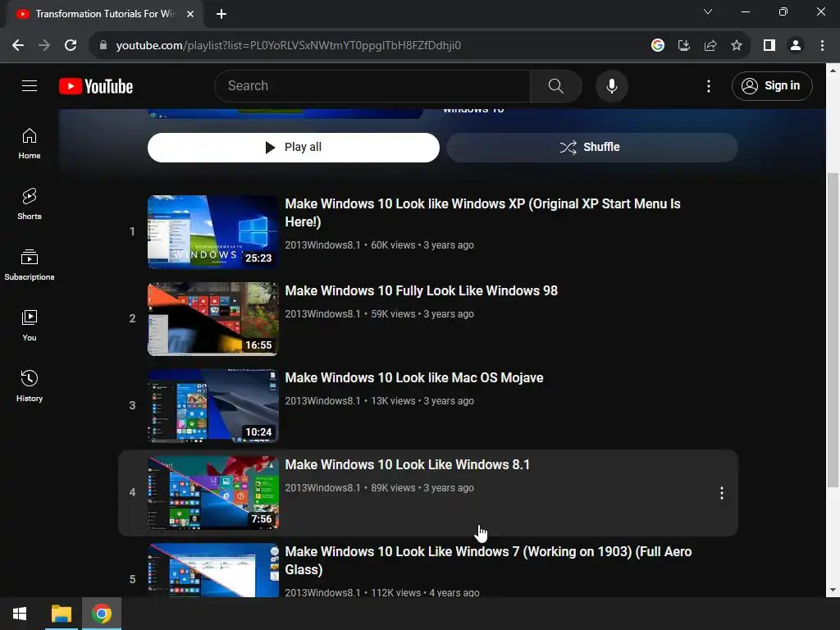Open 'Make Windows 10 Look Like Windows 8.1' title
This screenshot has width=840, height=630.
pos(407,464)
